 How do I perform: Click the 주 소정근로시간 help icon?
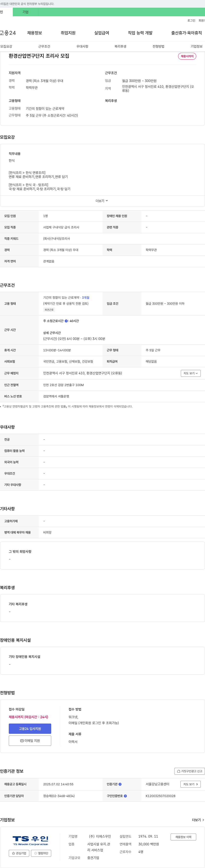point(66,321)
